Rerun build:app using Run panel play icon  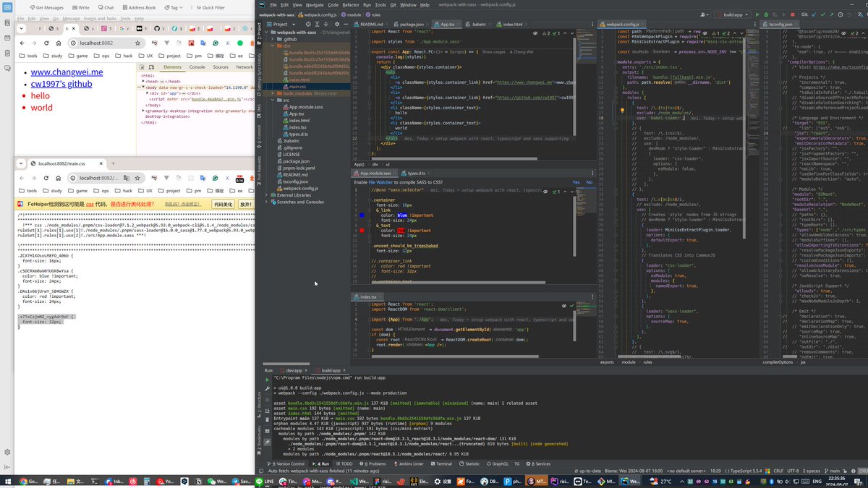tap(267, 378)
